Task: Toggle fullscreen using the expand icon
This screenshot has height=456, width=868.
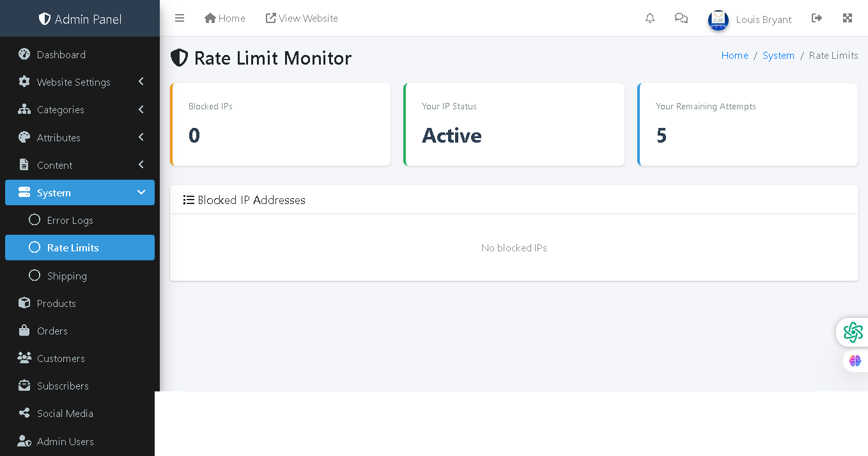Action: (x=848, y=18)
